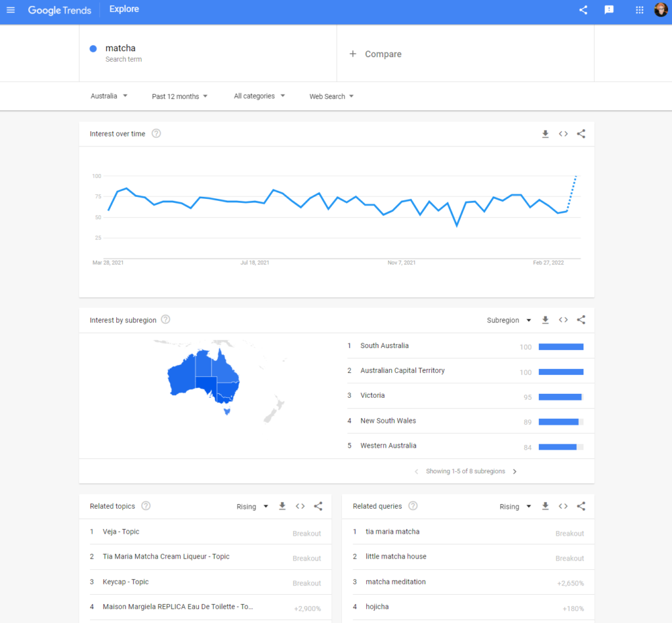Share the Interest over time chart

click(581, 134)
